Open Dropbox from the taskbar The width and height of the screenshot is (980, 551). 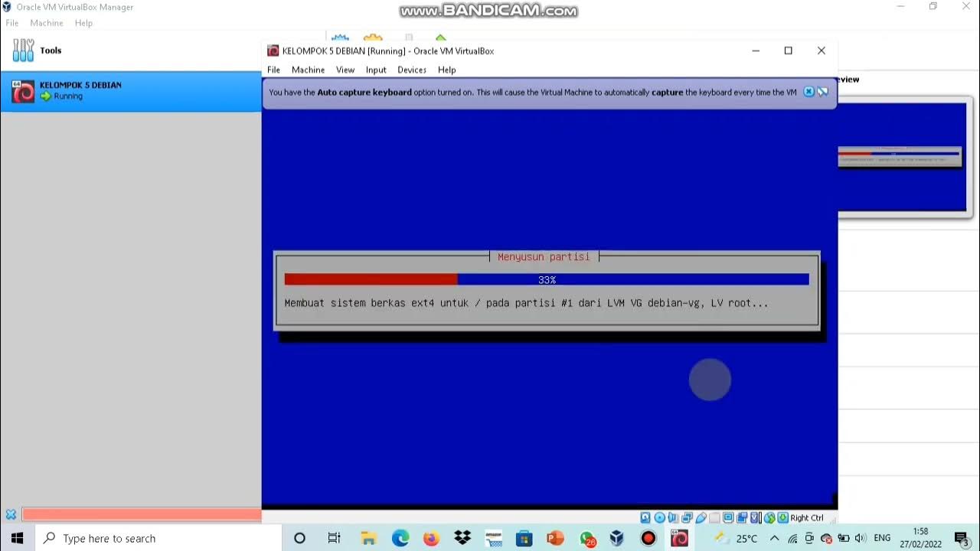pyautogui.click(x=462, y=538)
